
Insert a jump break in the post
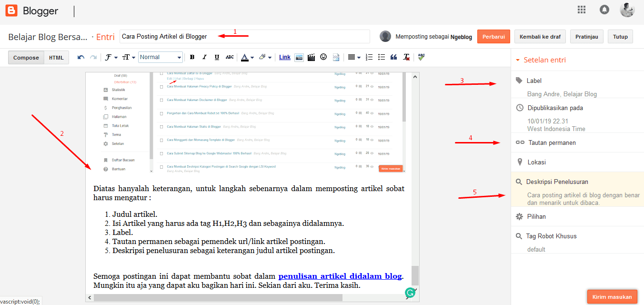(335, 57)
